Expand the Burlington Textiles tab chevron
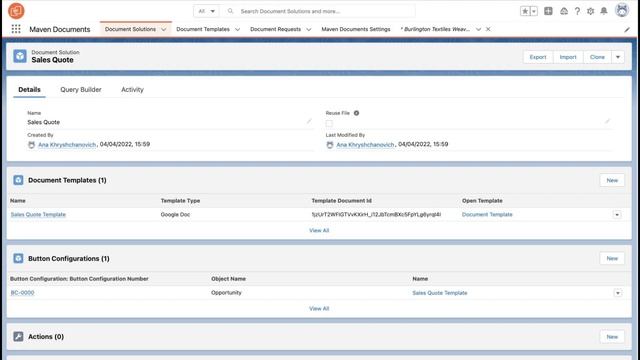The height and width of the screenshot is (360, 640). 478,29
